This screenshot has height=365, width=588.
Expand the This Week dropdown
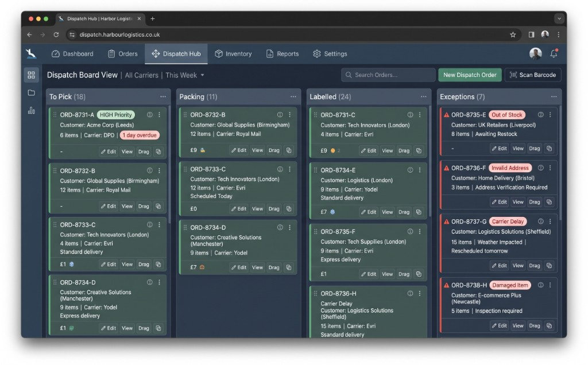coord(185,75)
